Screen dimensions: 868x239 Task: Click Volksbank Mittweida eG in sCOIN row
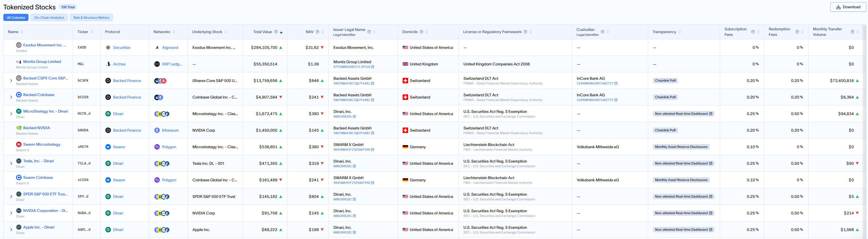[598, 180]
